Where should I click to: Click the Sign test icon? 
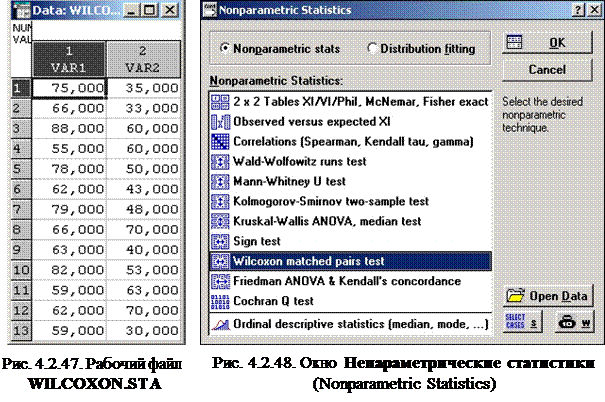click(220, 242)
